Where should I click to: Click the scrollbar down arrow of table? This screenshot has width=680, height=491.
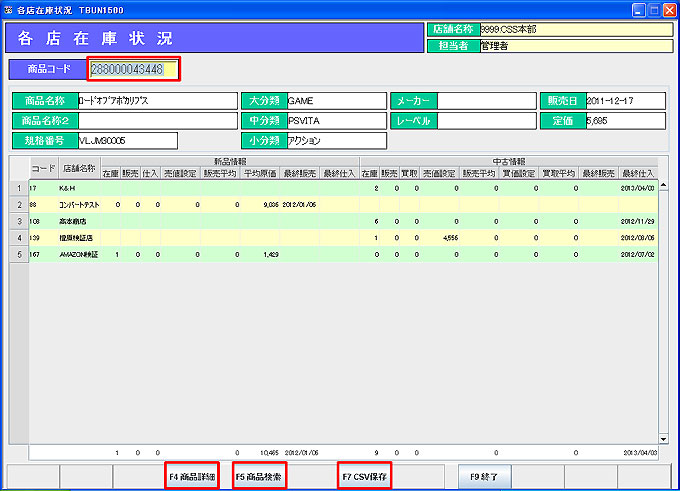[x=664, y=438]
